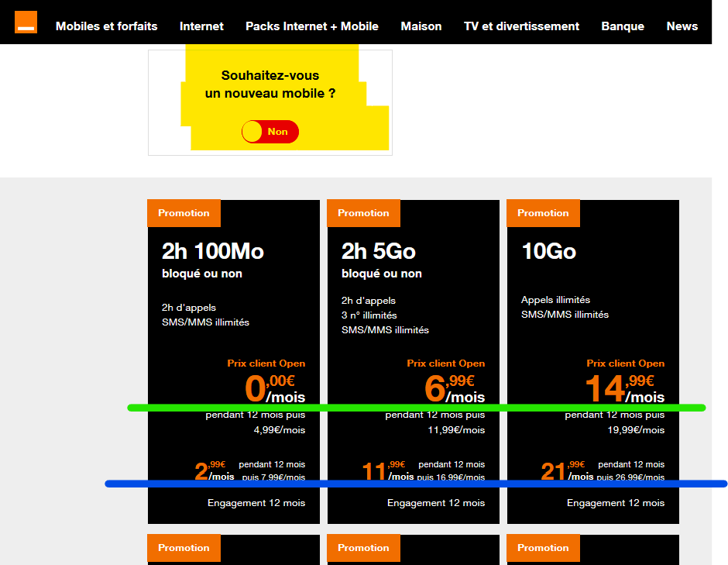728x565 pixels.
Task: Select the 2h 5Go plan title
Action: click(379, 251)
